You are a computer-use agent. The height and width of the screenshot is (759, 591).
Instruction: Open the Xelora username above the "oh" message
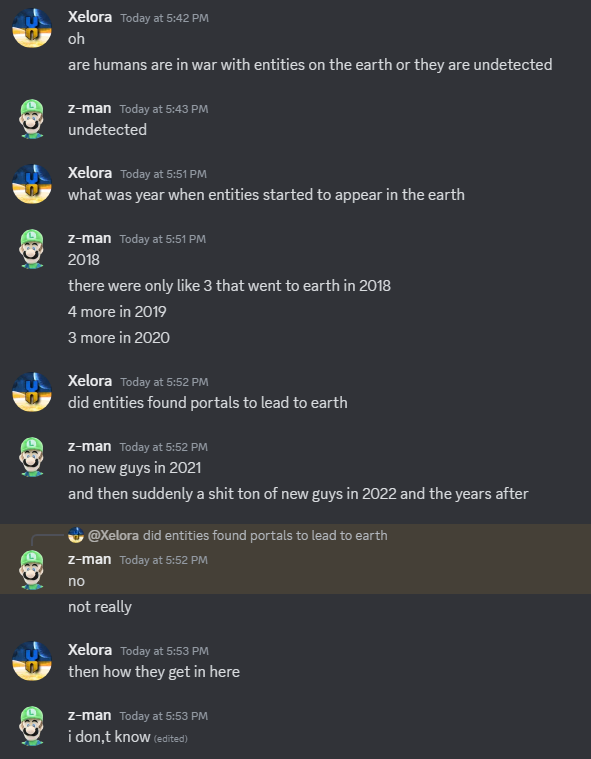pyautogui.click(x=90, y=17)
